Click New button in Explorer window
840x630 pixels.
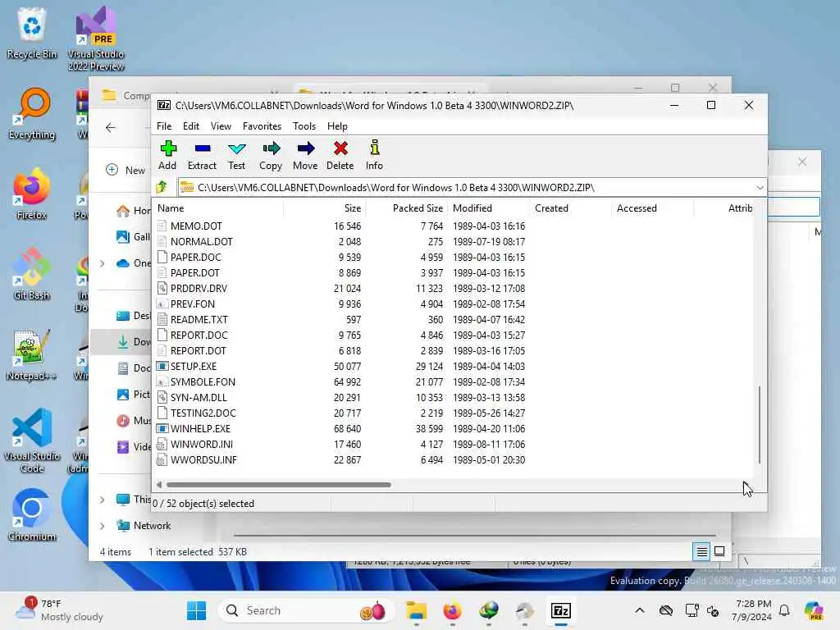point(126,171)
